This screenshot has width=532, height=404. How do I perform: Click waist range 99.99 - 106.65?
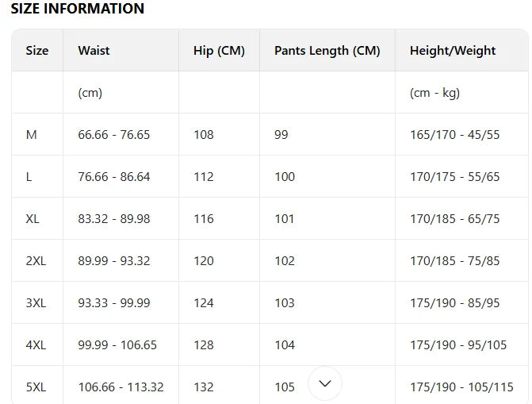pos(117,345)
